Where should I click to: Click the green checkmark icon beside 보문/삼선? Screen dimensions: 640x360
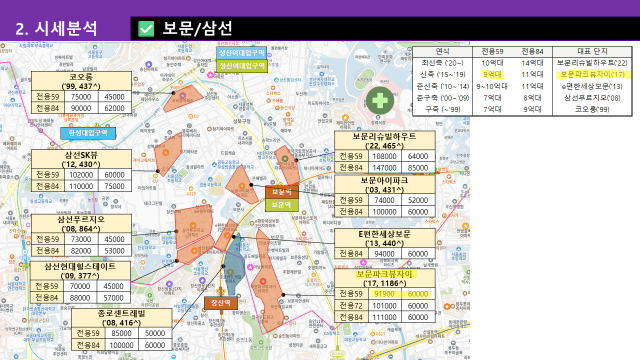tap(146, 29)
